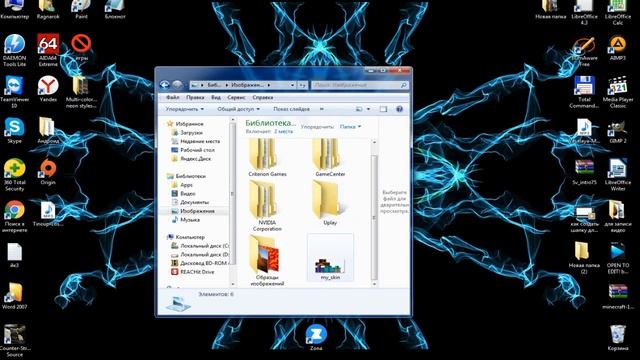Viewport: 640px width, 360px height.
Task: Open Документы library in navigation pane
Action: (194, 202)
